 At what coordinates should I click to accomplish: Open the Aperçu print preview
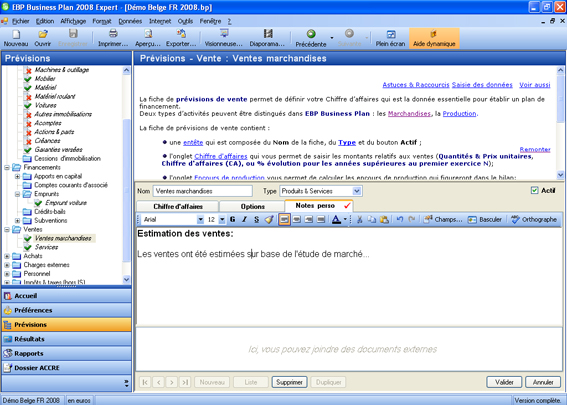point(148,38)
